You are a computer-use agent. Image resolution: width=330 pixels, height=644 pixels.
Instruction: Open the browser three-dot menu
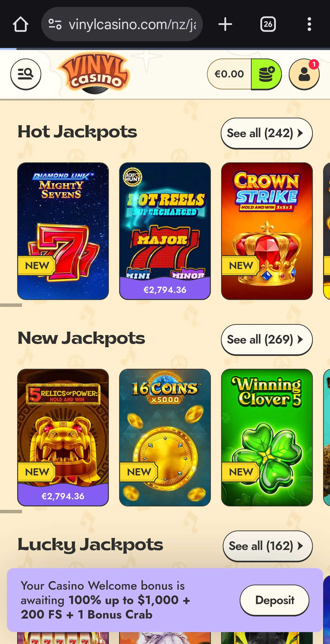coord(309,24)
